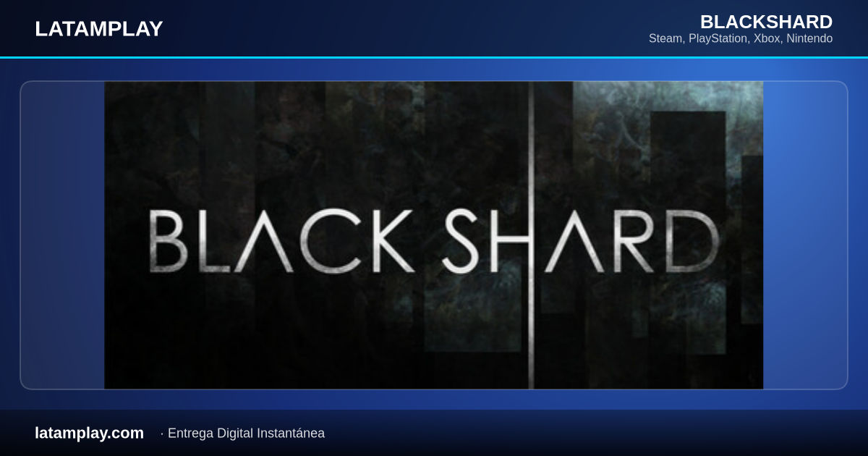Visit the latamplay.com footer link
The width and height of the screenshot is (868, 456).
coord(90,433)
